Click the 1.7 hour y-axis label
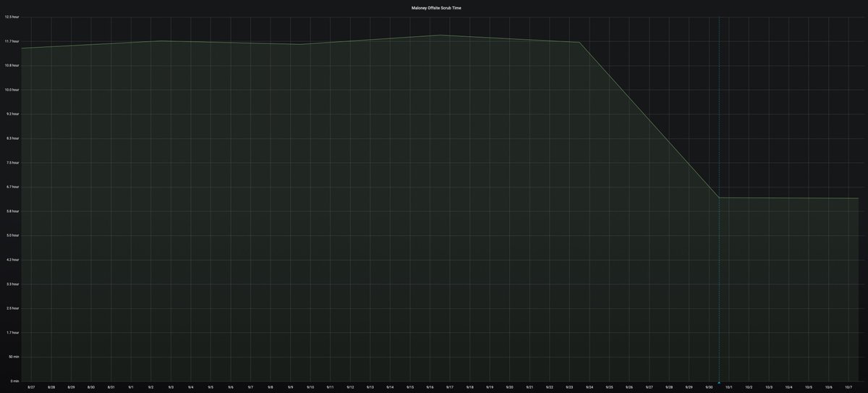The image size is (868, 393). (x=12, y=333)
